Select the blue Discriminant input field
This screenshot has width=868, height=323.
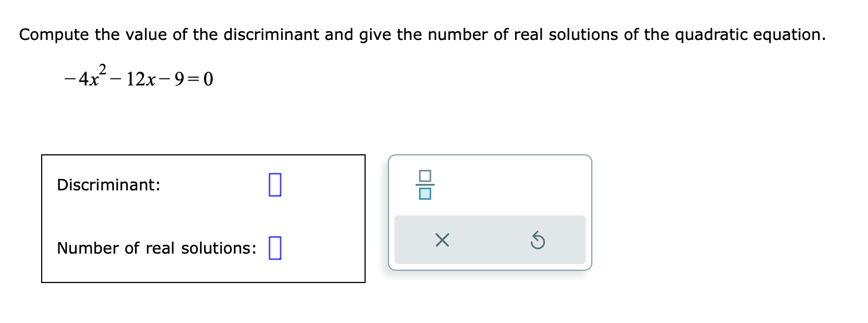(276, 185)
